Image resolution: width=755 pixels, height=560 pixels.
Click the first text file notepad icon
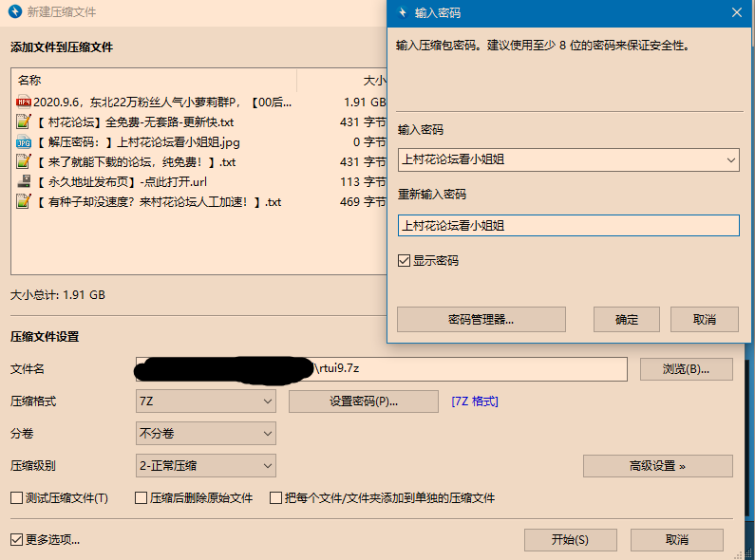pos(24,122)
